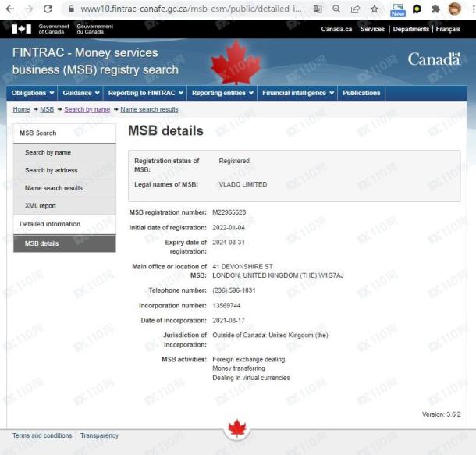This screenshot has width=476, height=455.
Task: Open Terms and conditions footer link
Action: click(42, 435)
